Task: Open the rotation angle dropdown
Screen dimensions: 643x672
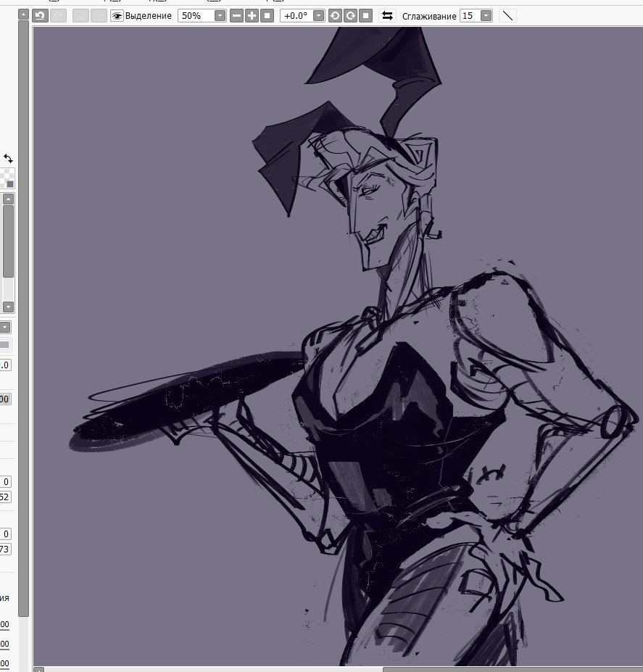Action: pos(318,15)
